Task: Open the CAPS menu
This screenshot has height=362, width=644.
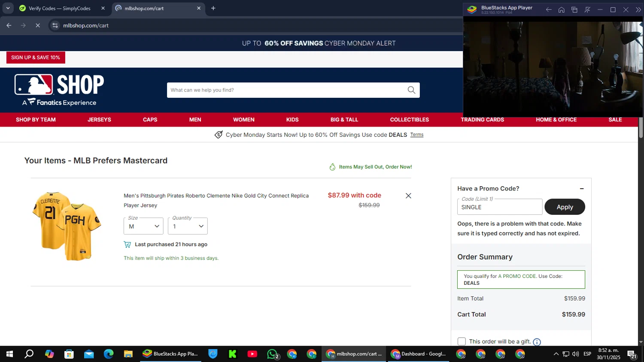Action: click(150, 120)
